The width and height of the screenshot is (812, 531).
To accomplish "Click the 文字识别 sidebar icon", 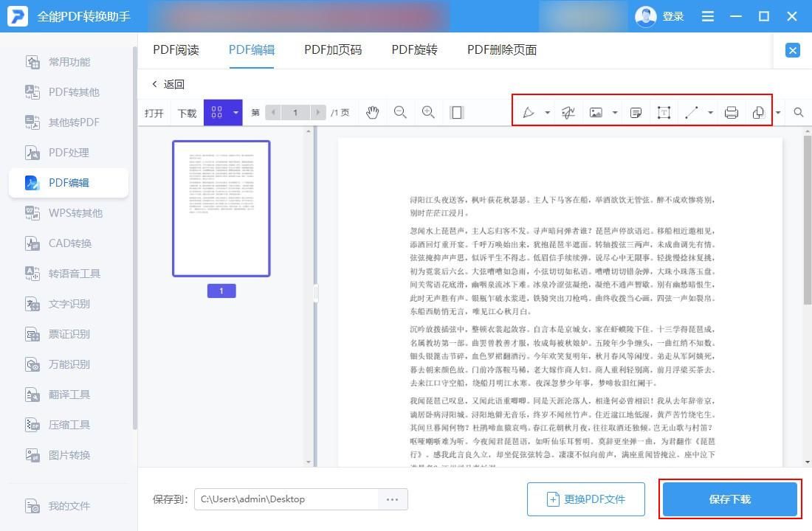I will click(x=32, y=304).
